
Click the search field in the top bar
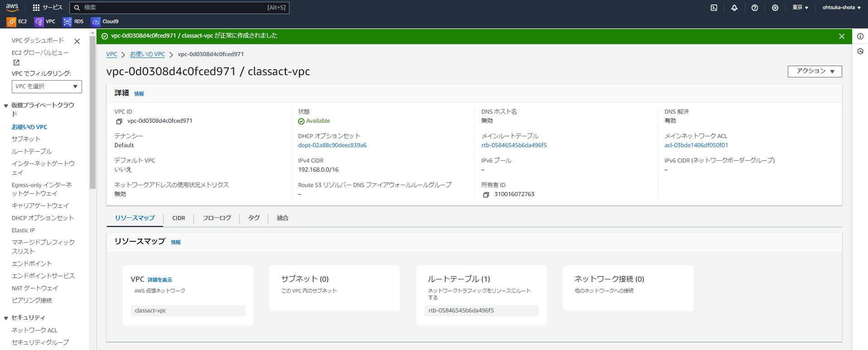pos(179,8)
